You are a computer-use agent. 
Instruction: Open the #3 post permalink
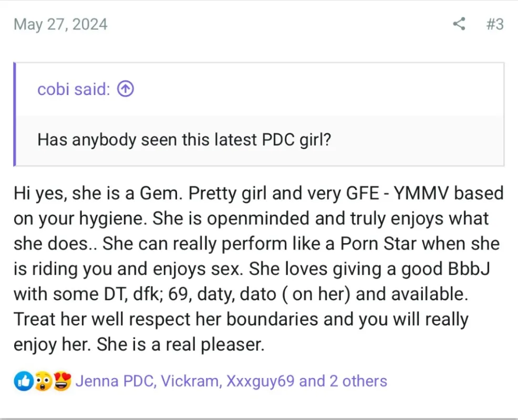pos(494,24)
